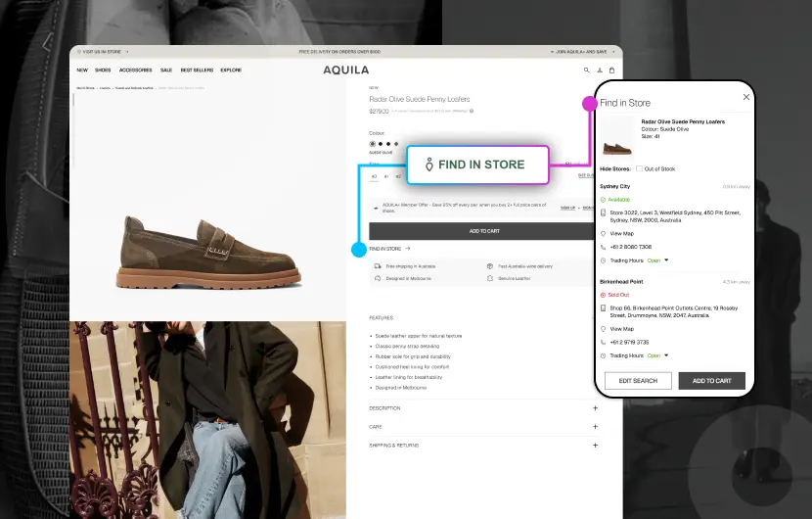Click the EDIT SEARCH button

(x=638, y=381)
